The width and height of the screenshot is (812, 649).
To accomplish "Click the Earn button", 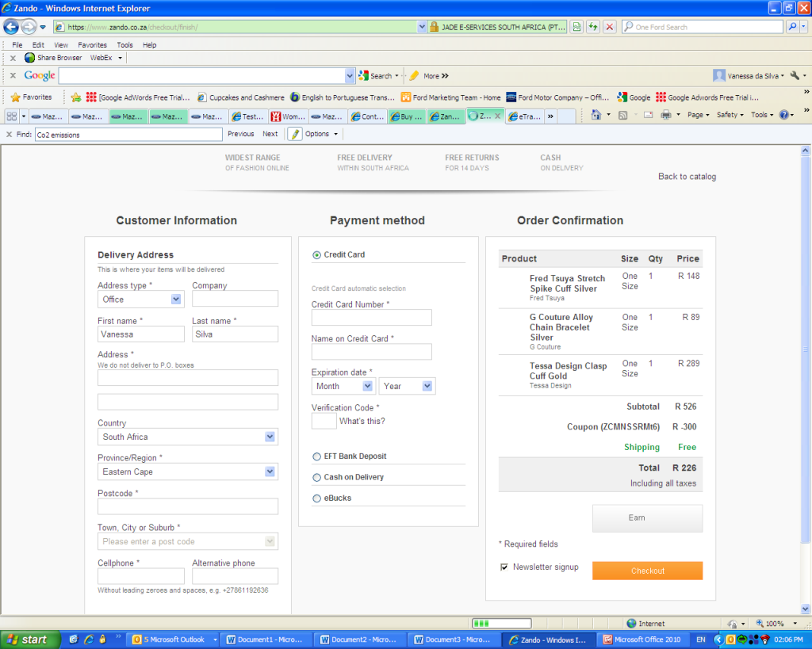I will [647, 518].
